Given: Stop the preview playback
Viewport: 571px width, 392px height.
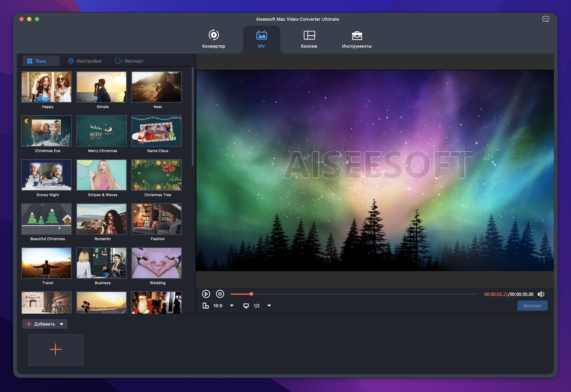Looking at the screenshot, I should pos(220,294).
